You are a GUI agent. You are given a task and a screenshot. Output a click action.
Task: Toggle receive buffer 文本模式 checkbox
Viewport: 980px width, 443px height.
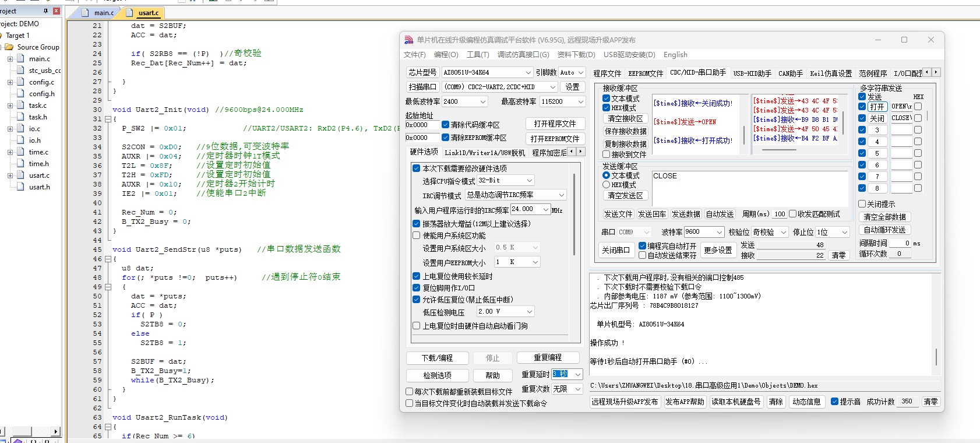pos(607,99)
